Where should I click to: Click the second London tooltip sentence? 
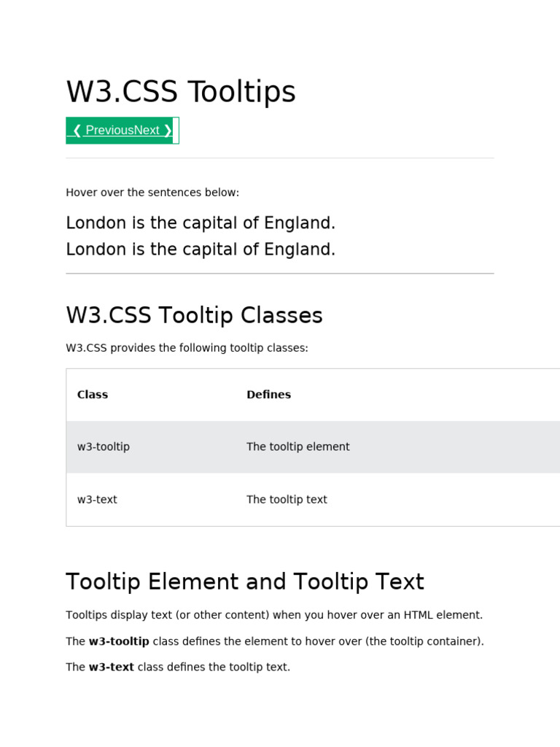click(201, 249)
